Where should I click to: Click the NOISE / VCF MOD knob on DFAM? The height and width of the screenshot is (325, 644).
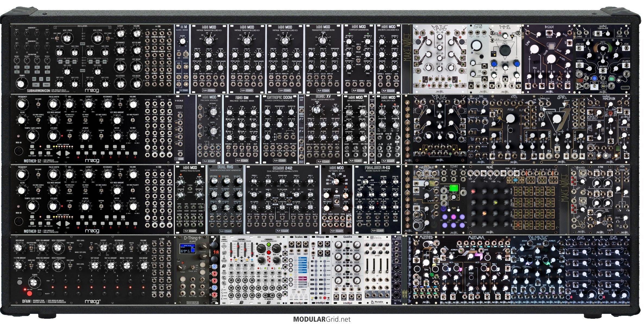click(126, 266)
